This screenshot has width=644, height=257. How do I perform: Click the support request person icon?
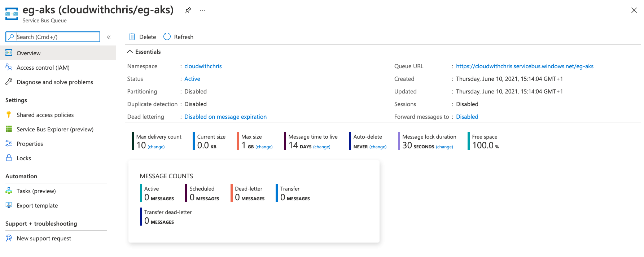(x=9, y=238)
